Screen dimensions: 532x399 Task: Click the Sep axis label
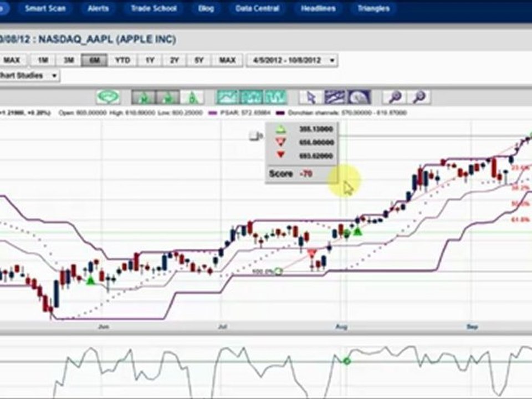coord(472,327)
